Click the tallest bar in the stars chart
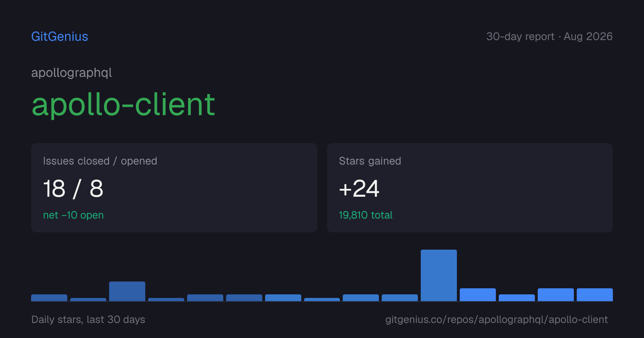 click(x=439, y=275)
